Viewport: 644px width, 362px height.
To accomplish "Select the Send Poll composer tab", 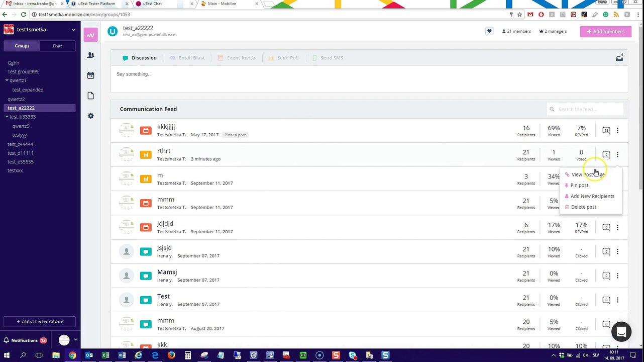I will [x=283, y=58].
